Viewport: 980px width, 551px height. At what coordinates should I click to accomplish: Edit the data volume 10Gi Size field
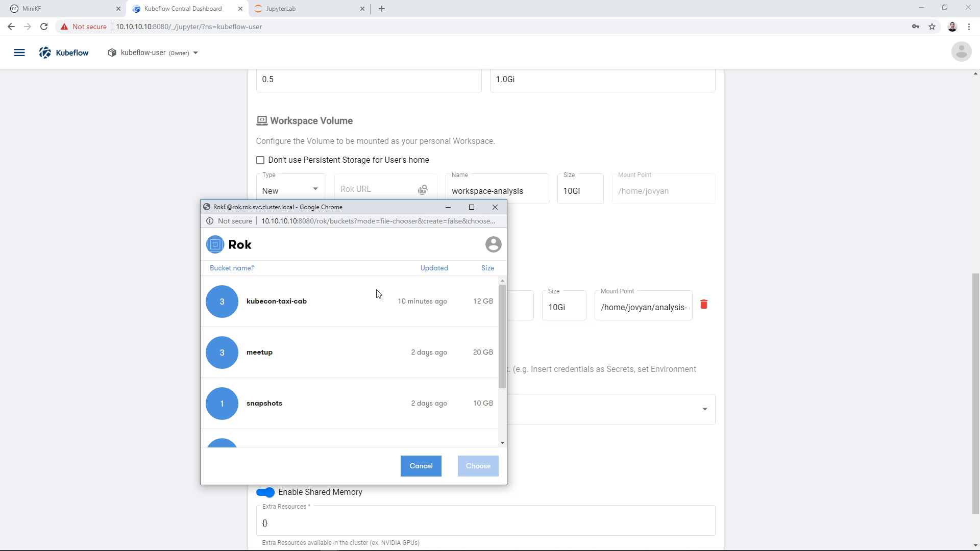564,306
